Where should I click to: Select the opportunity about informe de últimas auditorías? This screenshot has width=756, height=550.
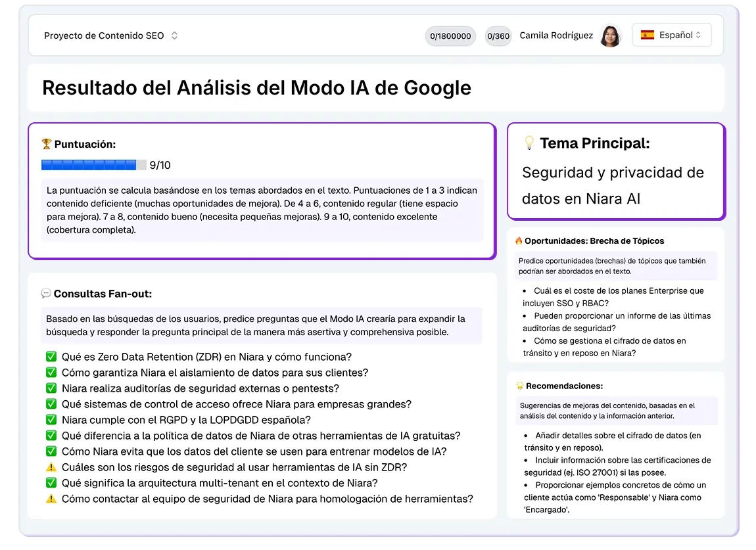tap(617, 322)
